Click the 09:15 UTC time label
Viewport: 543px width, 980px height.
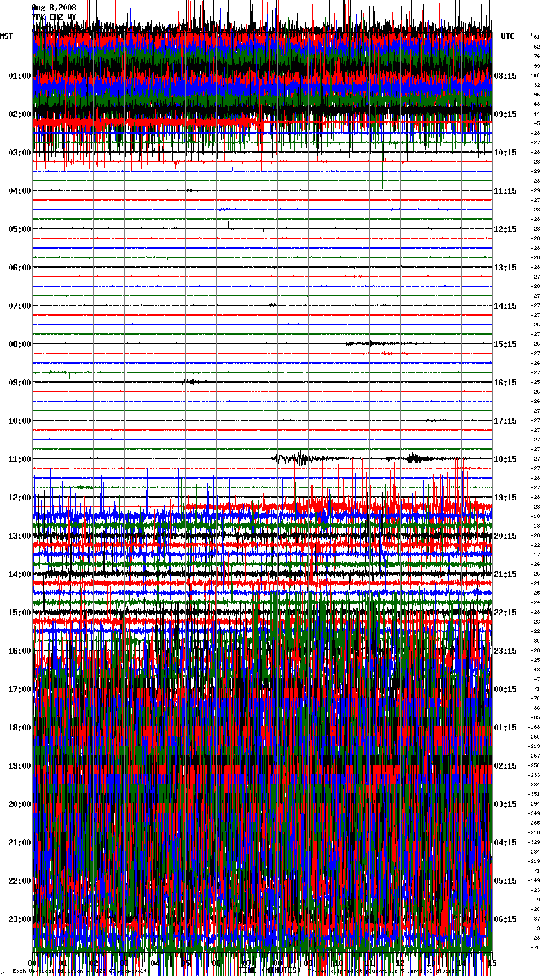coord(505,114)
